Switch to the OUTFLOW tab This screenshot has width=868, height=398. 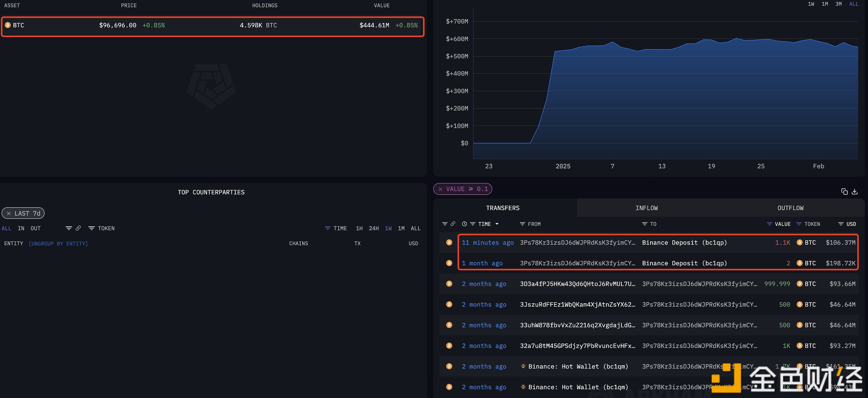(x=790, y=208)
